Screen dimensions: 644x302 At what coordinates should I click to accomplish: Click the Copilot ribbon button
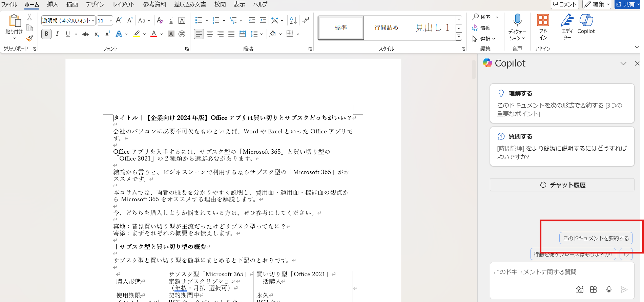click(x=586, y=24)
